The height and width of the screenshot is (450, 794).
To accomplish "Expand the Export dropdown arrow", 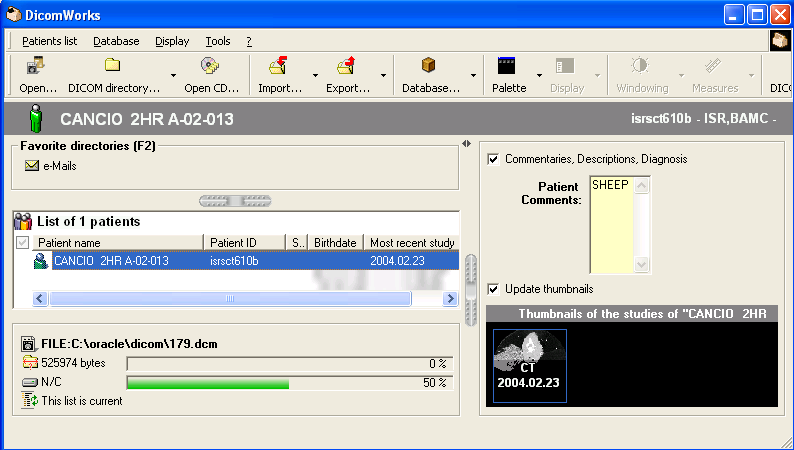I will click(383, 75).
